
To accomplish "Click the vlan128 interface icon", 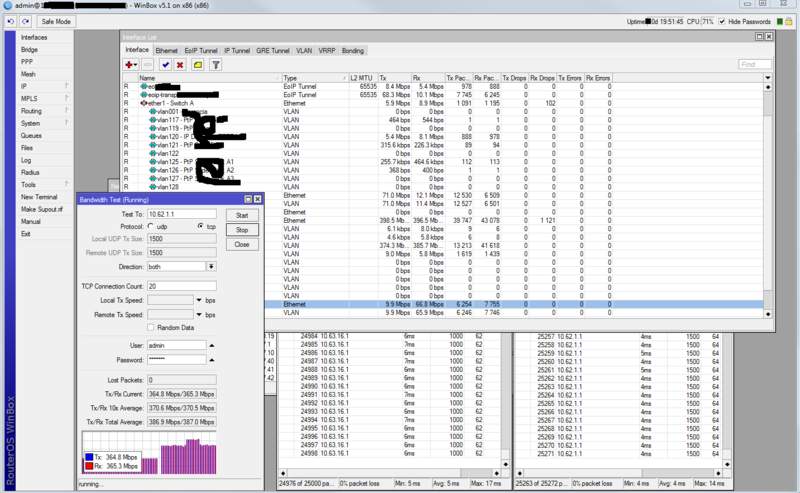I will tap(153, 187).
